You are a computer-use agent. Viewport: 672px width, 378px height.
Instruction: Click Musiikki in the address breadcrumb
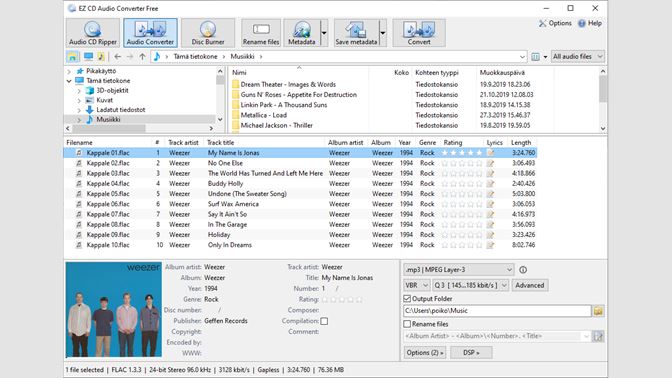[x=243, y=57]
